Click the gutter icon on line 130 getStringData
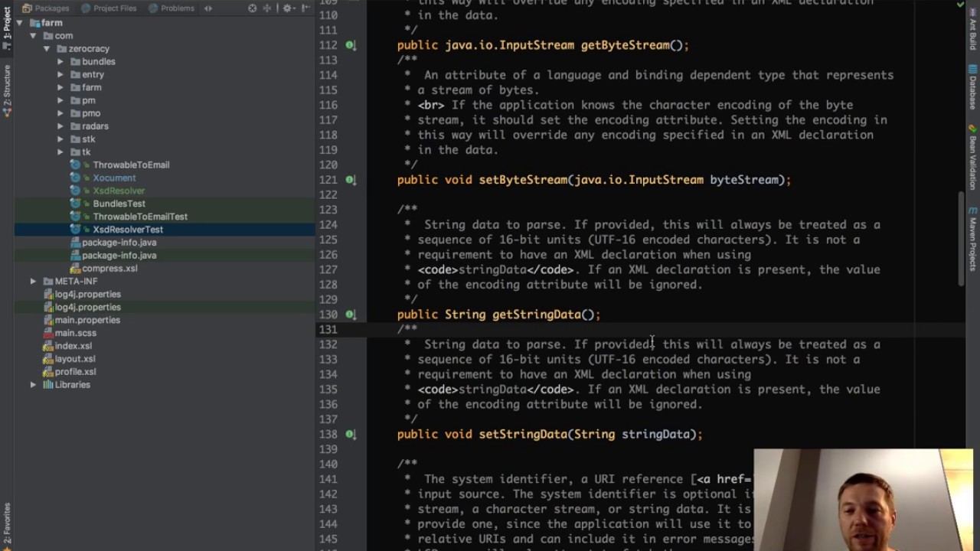The width and height of the screenshot is (980, 551). pyautogui.click(x=350, y=315)
